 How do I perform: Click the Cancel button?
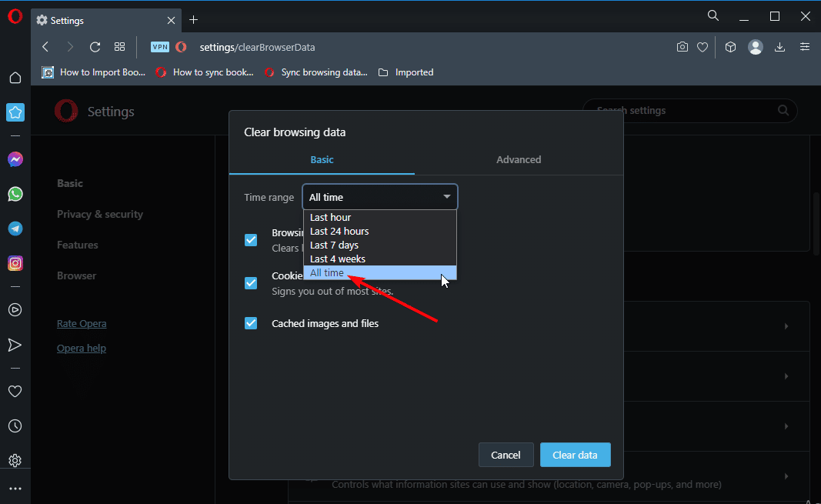click(506, 455)
